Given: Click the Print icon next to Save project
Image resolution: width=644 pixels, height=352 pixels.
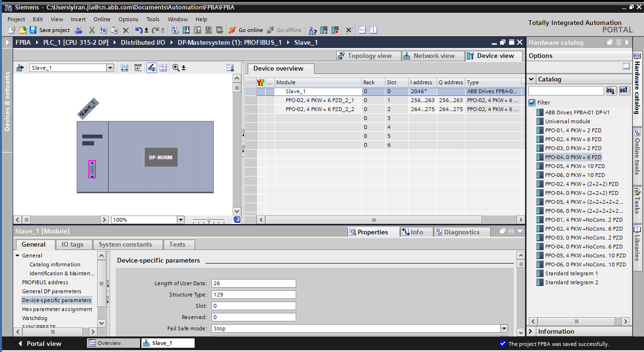Looking at the screenshot, I should (x=79, y=30).
